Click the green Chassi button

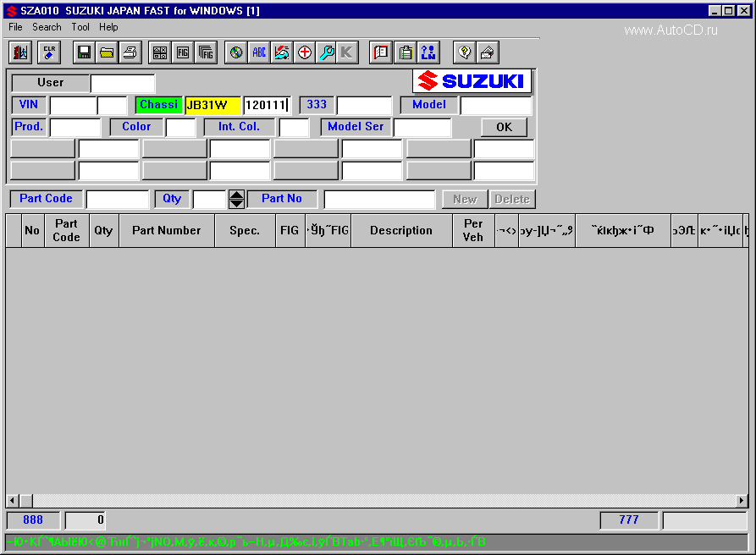tap(158, 105)
